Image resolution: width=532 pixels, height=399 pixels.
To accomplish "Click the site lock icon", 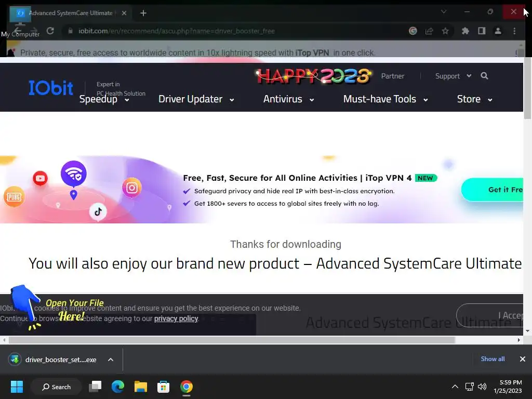I will (70, 31).
